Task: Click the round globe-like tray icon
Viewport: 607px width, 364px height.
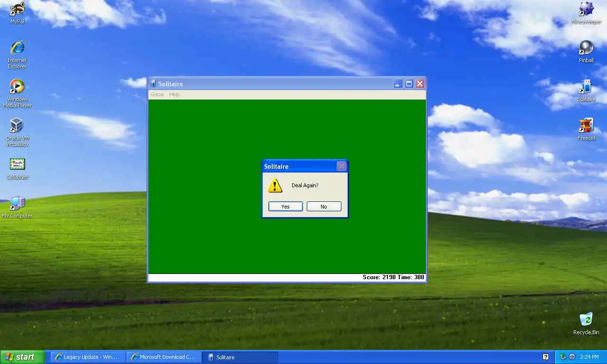Action: tap(572, 357)
